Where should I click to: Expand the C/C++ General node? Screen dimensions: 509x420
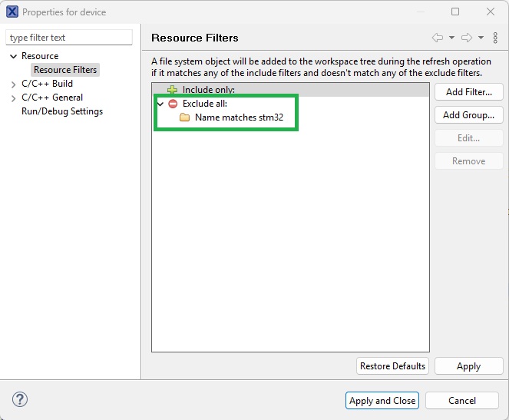[14, 98]
